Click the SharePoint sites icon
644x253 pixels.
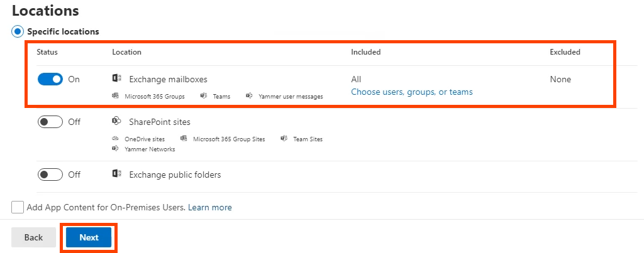click(116, 121)
